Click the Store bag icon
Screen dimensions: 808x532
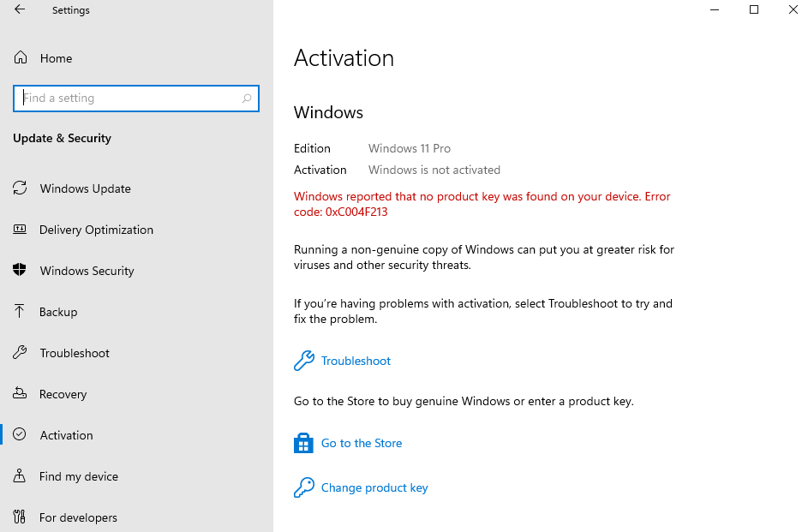click(303, 443)
